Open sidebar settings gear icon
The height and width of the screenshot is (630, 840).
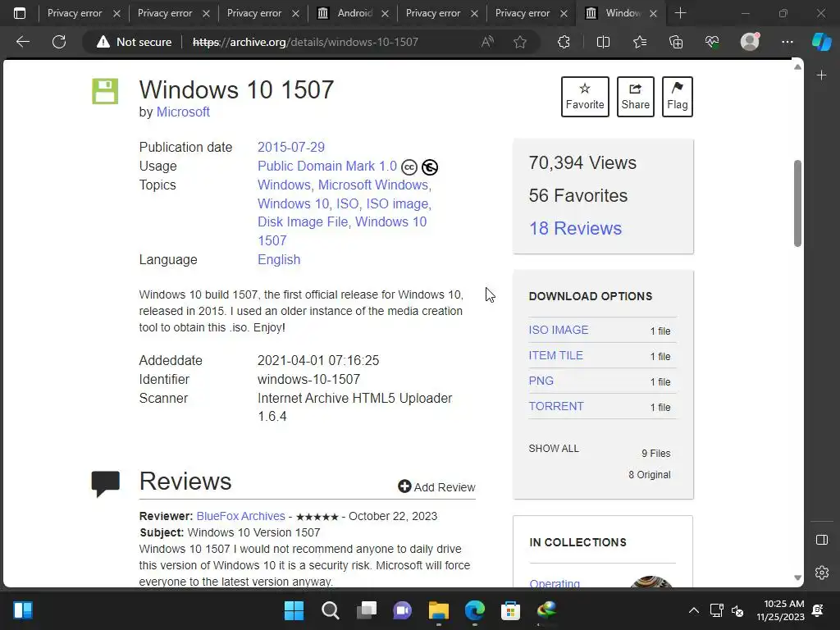coord(822,573)
